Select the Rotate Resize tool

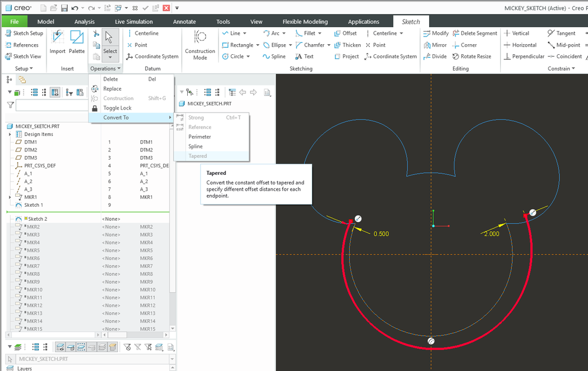[x=471, y=57]
